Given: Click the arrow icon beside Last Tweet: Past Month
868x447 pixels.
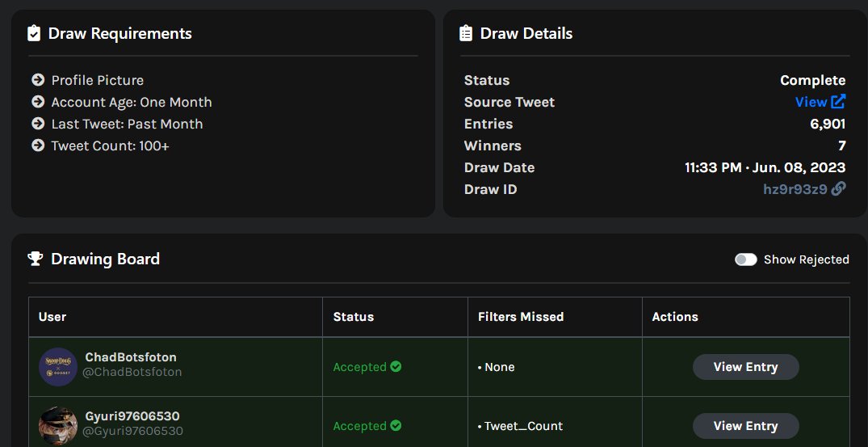Looking at the screenshot, I should (x=38, y=124).
